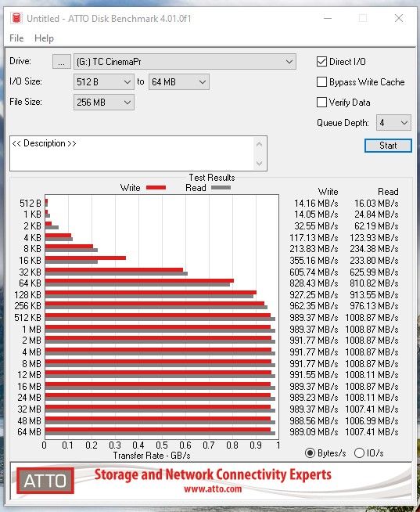Viewport: 420px width, 512px height.
Task: Uncheck the Direct I/O checkbox
Action: pos(321,61)
